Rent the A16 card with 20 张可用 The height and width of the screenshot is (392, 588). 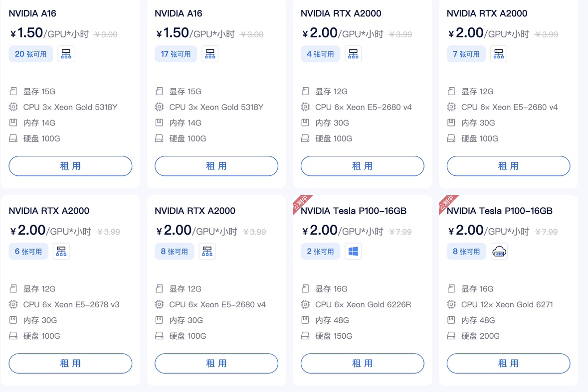70,166
